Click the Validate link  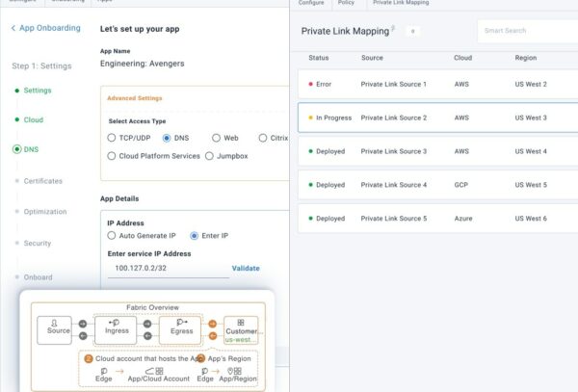click(246, 268)
